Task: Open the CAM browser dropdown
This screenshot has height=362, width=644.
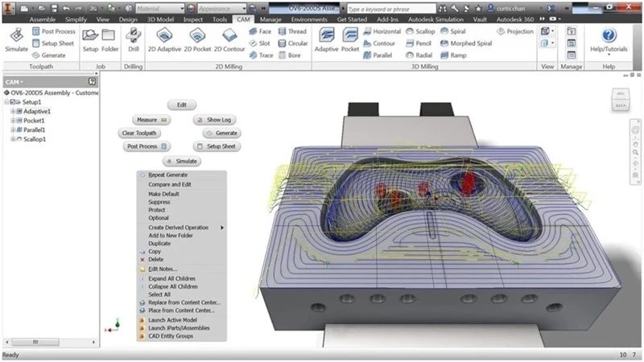Action: [x=14, y=82]
